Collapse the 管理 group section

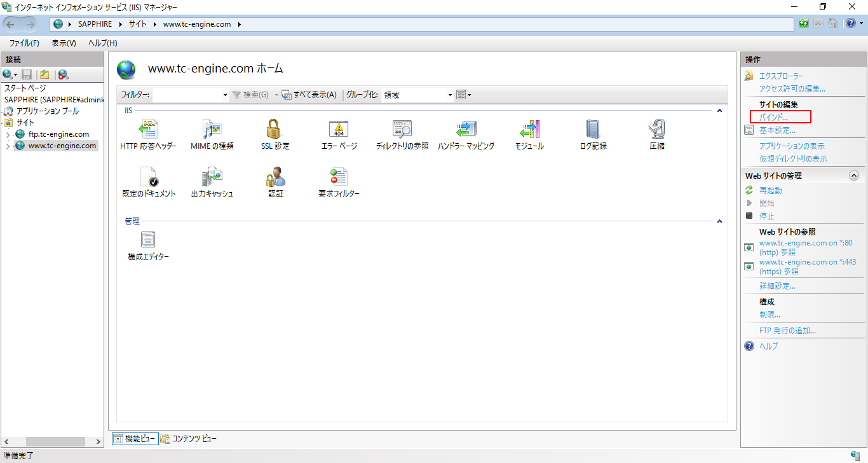click(719, 221)
